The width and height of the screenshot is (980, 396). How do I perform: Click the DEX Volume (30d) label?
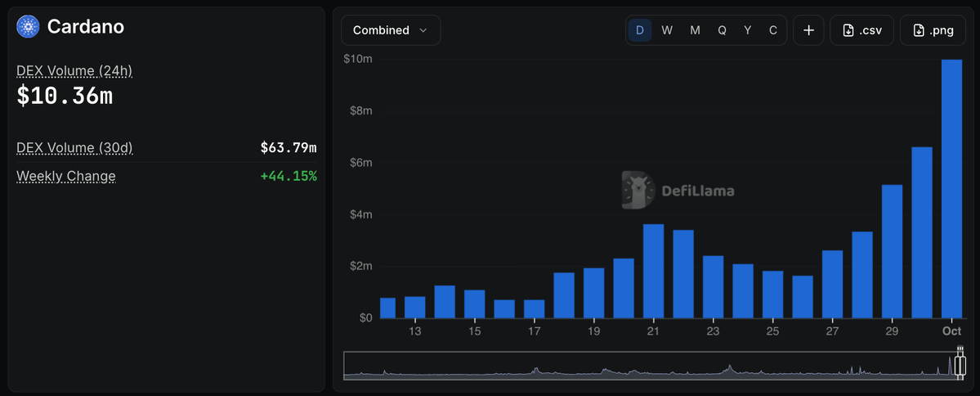74,147
